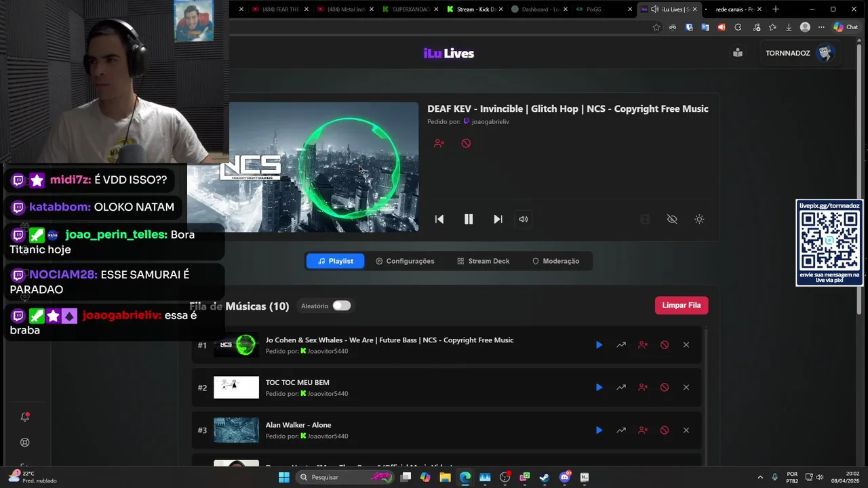The width and height of the screenshot is (868, 488).
Task: Play the Jo Cohen & Sex Whales song
Action: (599, 345)
